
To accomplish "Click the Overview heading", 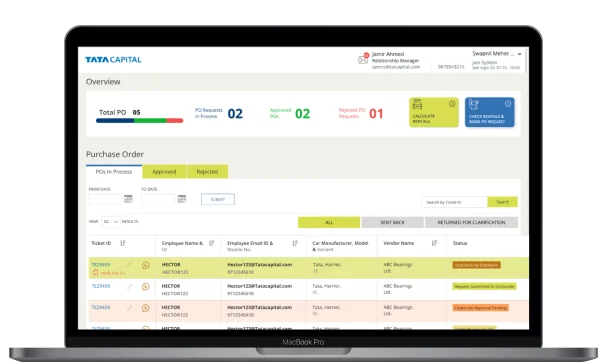I will pyautogui.click(x=103, y=82).
